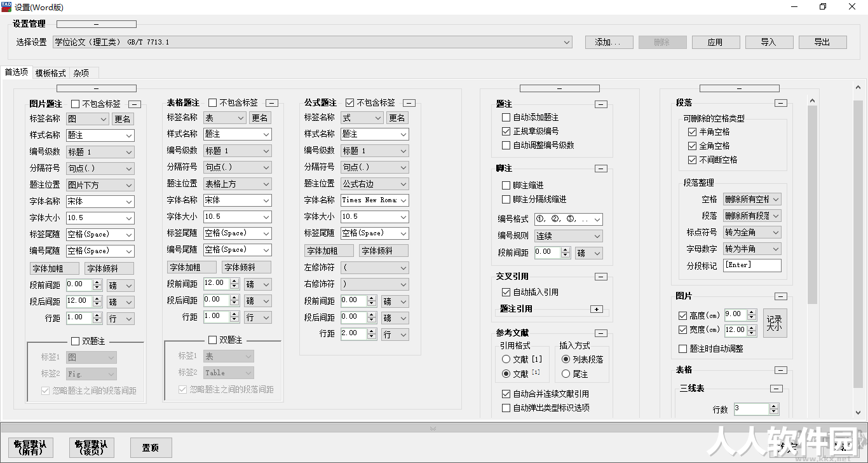Expand the 题注引用 plus button
The width and height of the screenshot is (868, 463).
click(596, 309)
